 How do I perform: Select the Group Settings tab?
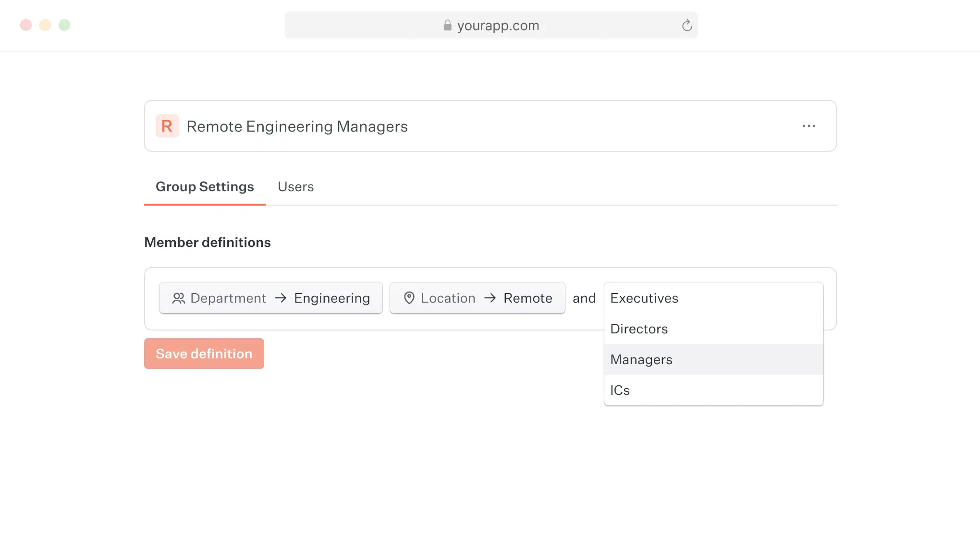coord(205,186)
